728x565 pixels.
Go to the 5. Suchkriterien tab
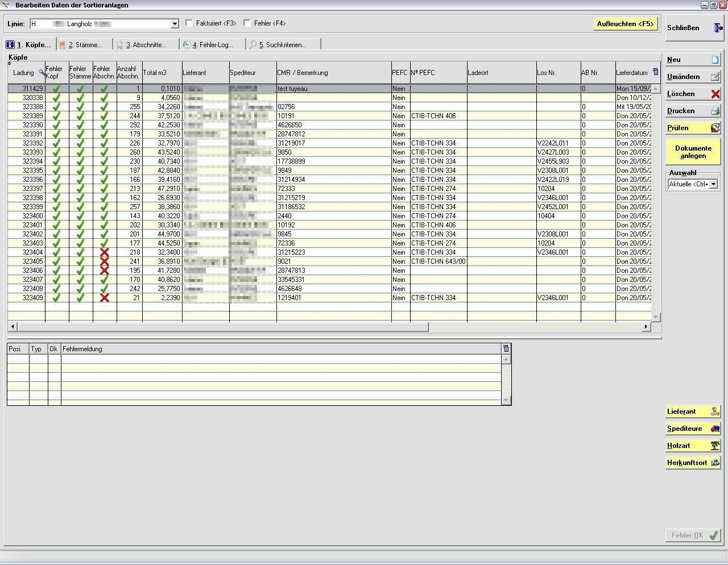pyautogui.click(x=282, y=45)
